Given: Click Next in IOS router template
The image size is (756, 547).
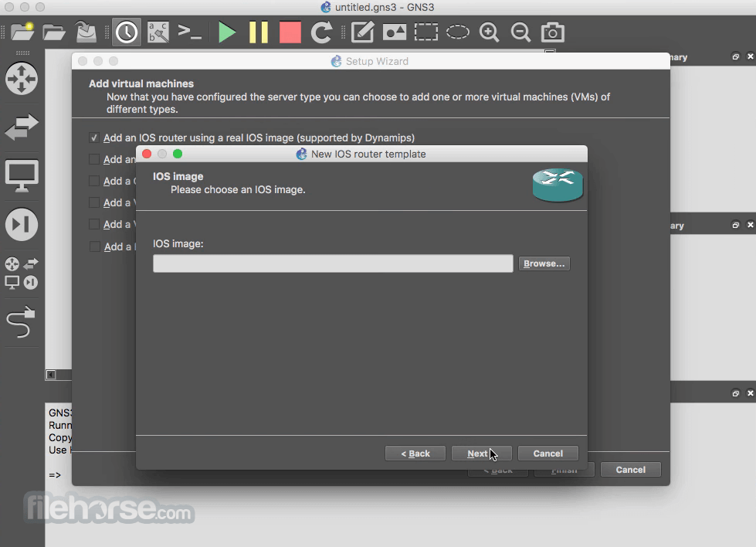Looking at the screenshot, I should pos(481,454).
